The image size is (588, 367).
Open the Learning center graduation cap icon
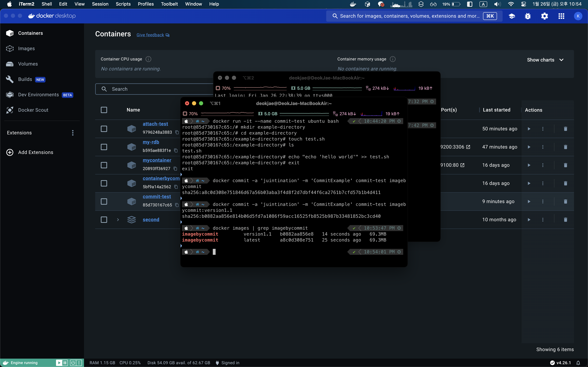(512, 16)
